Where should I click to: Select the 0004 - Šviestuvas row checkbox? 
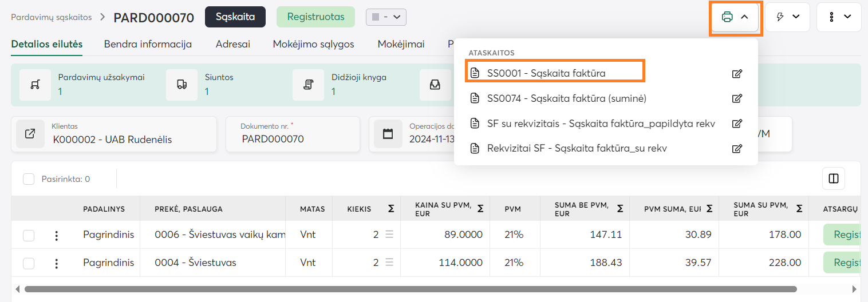(29, 263)
